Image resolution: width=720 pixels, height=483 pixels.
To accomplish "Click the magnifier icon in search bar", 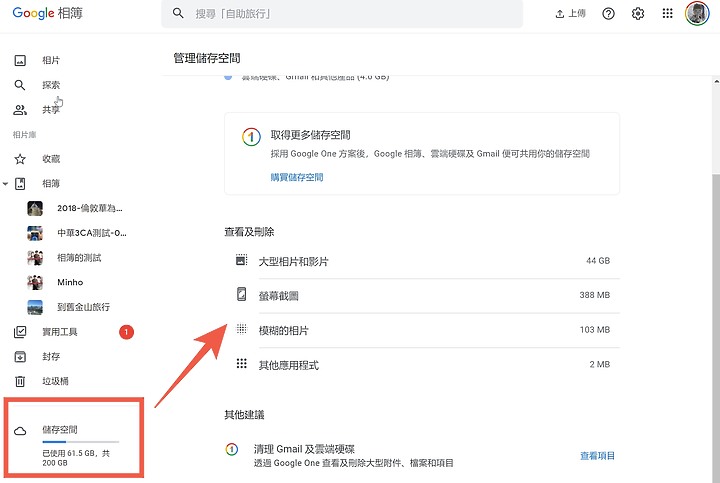I will click(178, 13).
